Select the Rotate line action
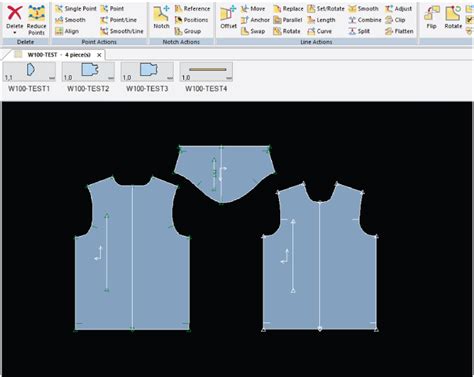Screen dimensions: 474x377 pyautogui.click(x=287, y=31)
